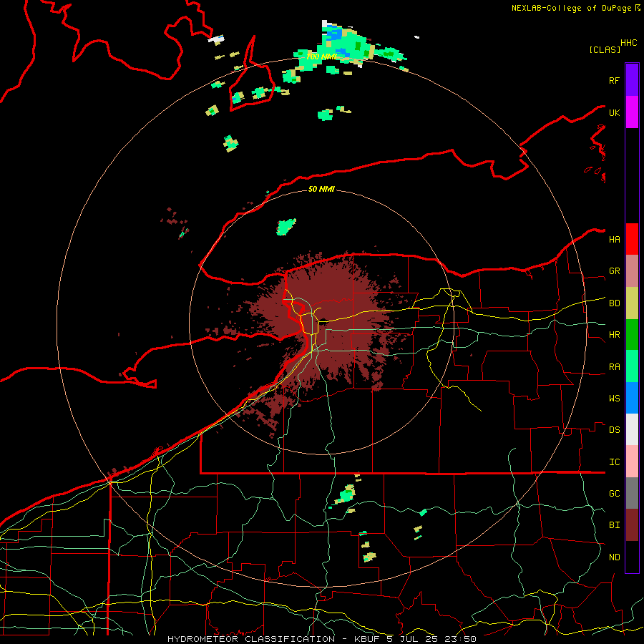Click the 50 NMI range ring label
Image resolution: width=644 pixels, height=644 pixels.
click(x=321, y=189)
